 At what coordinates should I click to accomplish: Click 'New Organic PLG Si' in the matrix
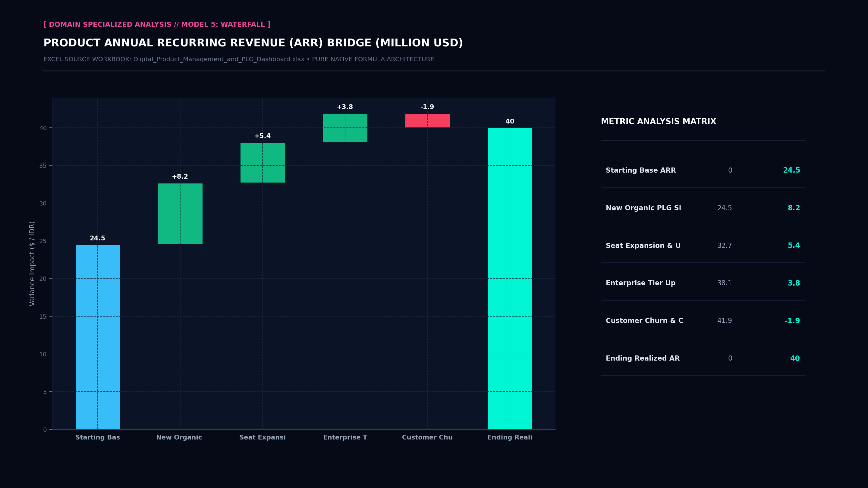point(643,208)
